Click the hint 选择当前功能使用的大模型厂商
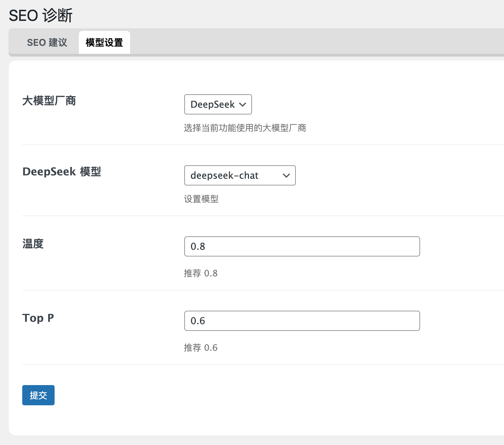 (245, 128)
